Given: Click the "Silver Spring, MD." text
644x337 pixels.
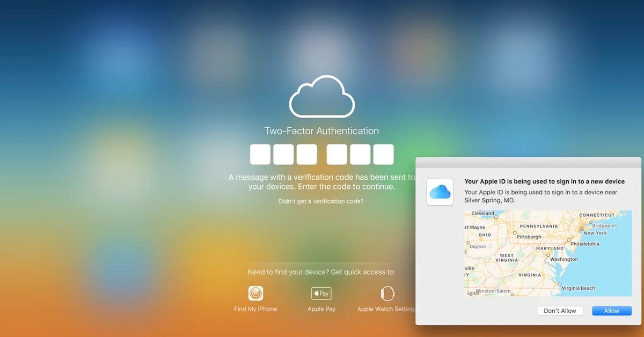Looking at the screenshot, I should point(489,200).
